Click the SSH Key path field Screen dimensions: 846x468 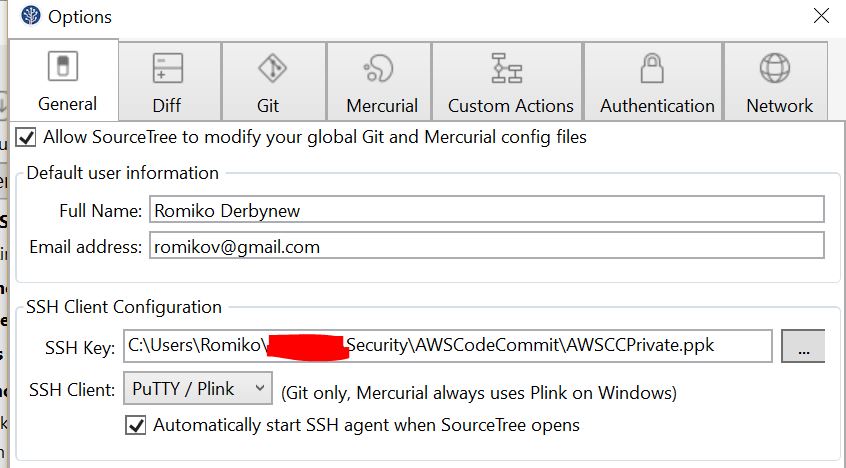coord(448,346)
